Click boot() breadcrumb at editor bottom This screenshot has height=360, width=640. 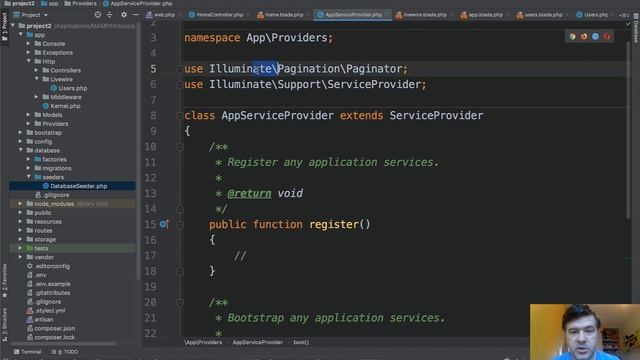point(301,342)
